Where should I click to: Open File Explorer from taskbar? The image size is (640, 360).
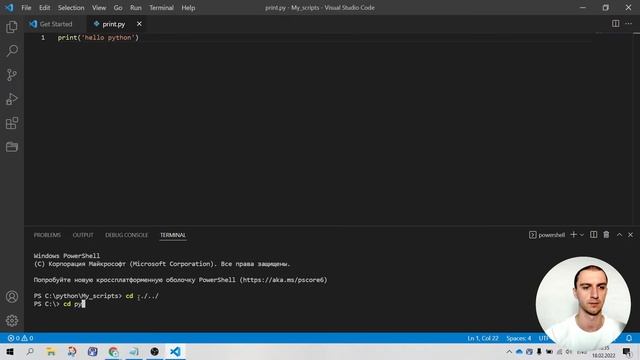pos(51,351)
